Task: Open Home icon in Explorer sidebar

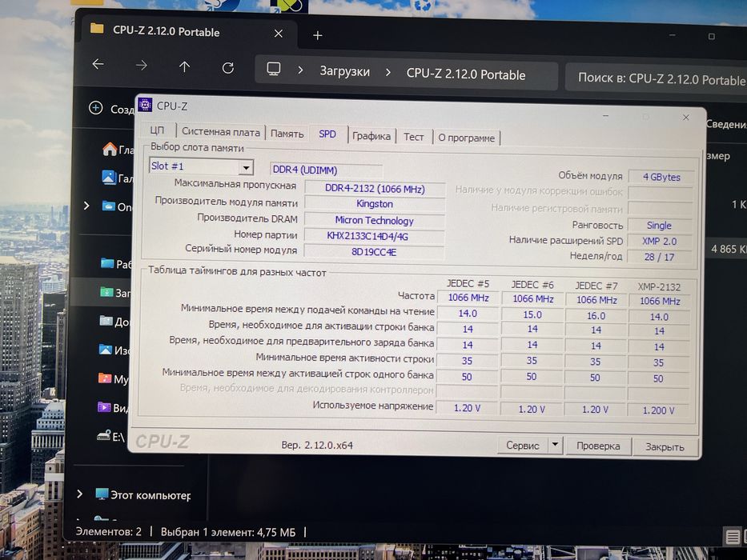Action: [110, 150]
